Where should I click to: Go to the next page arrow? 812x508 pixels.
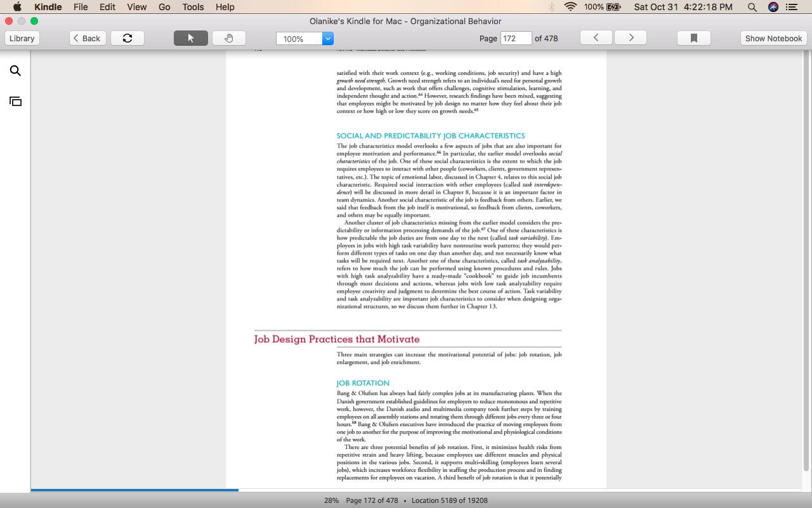(631, 38)
